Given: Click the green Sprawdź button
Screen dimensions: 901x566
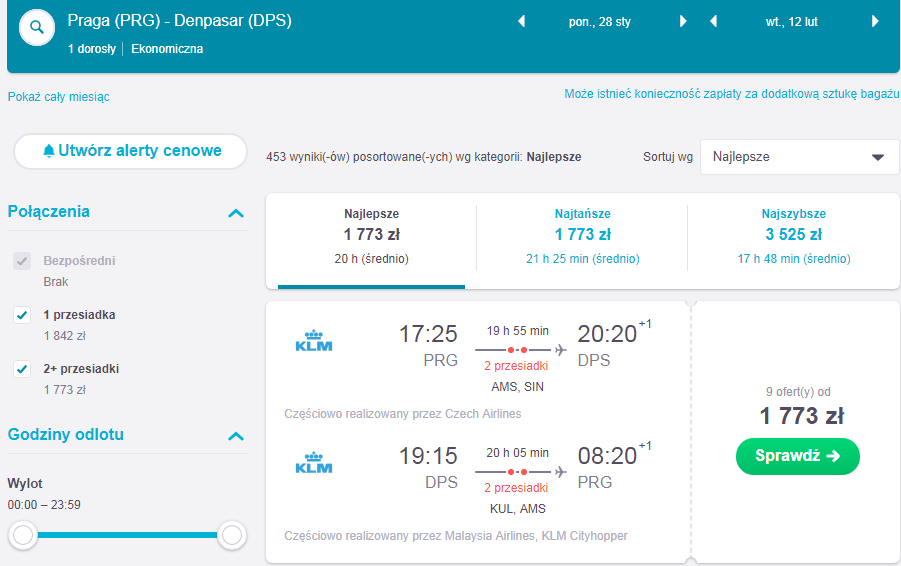Looking at the screenshot, I should [x=798, y=456].
